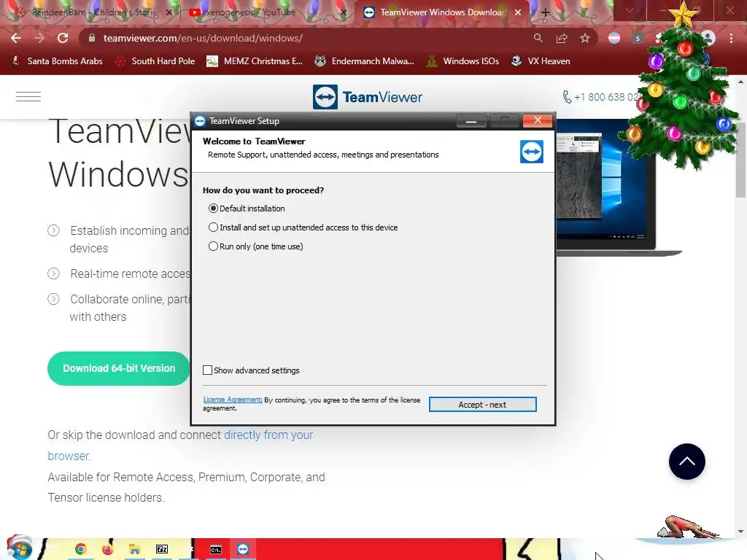The height and width of the screenshot is (560, 747).
Task: Click the page vertical scrollbar thumb
Action: (740, 160)
